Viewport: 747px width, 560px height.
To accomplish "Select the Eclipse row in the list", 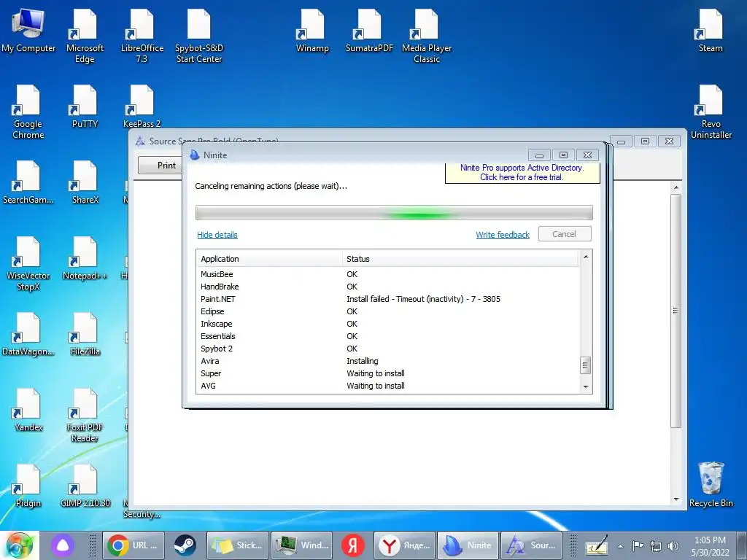I will coord(388,311).
